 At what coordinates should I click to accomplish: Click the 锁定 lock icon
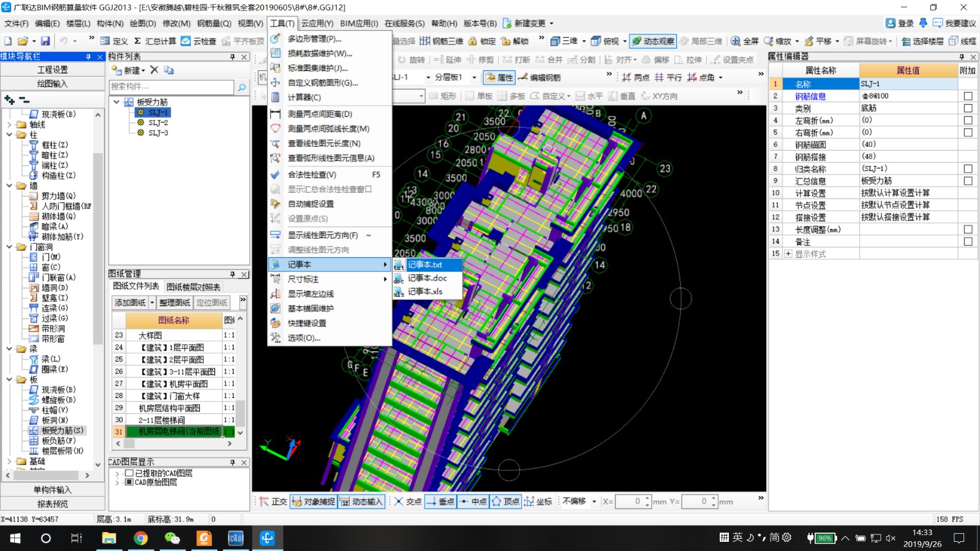(x=472, y=41)
